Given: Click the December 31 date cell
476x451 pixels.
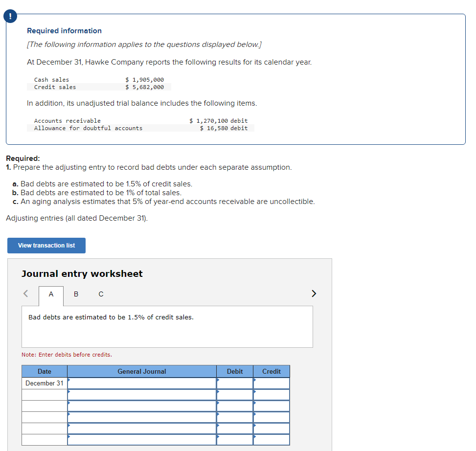Looking at the screenshot, I should (x=45, y=383).
